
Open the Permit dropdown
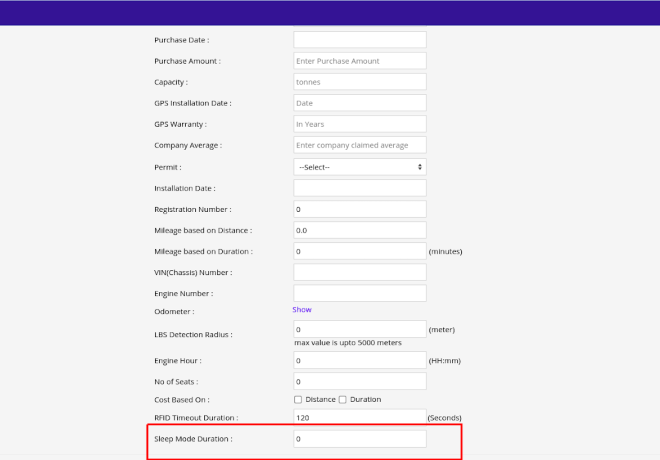click(x=360, y=167)
